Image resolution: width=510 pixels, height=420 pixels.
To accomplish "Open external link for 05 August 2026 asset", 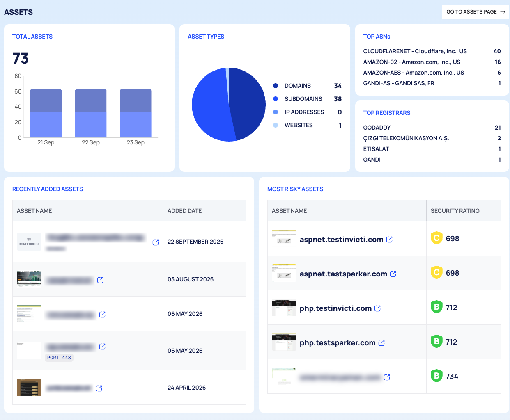I will click(100, 280).
